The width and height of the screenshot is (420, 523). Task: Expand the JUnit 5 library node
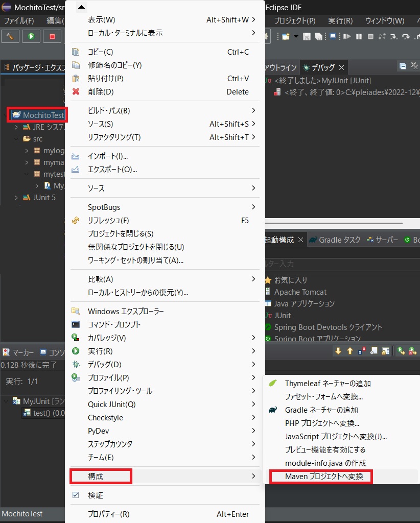click(16, 198)
